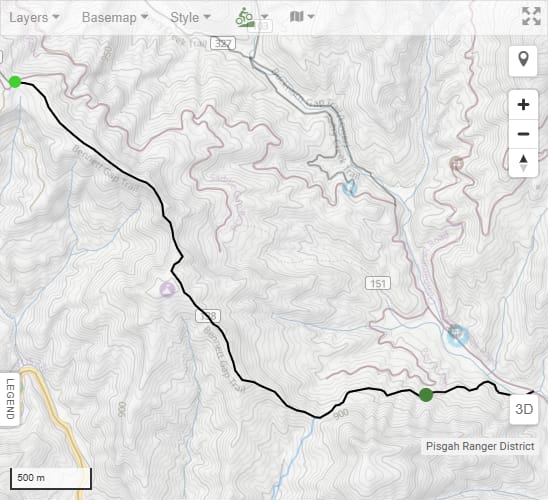Click the brown point-of-interest marker
This screenshot has width=553, height=504.
pos(456,163)
